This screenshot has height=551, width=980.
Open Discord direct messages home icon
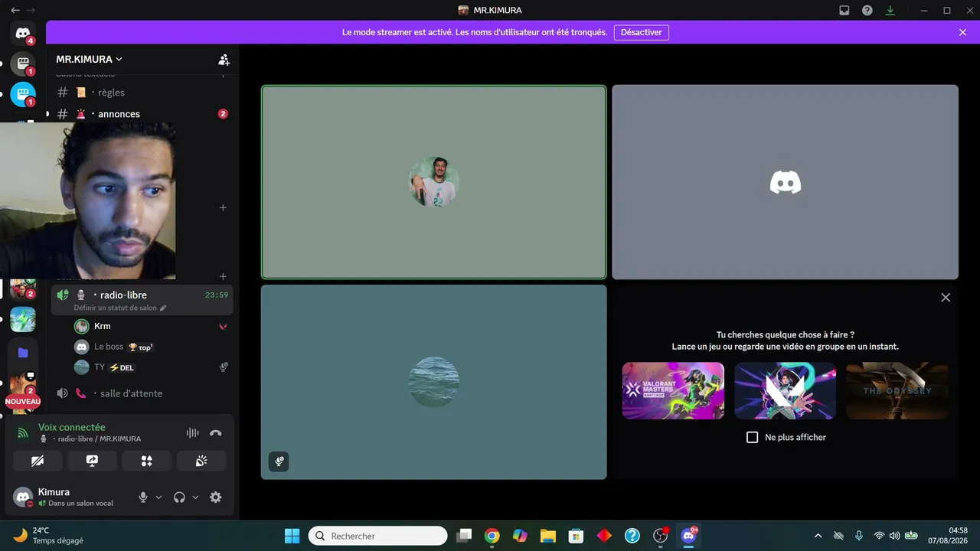point(23,33)
